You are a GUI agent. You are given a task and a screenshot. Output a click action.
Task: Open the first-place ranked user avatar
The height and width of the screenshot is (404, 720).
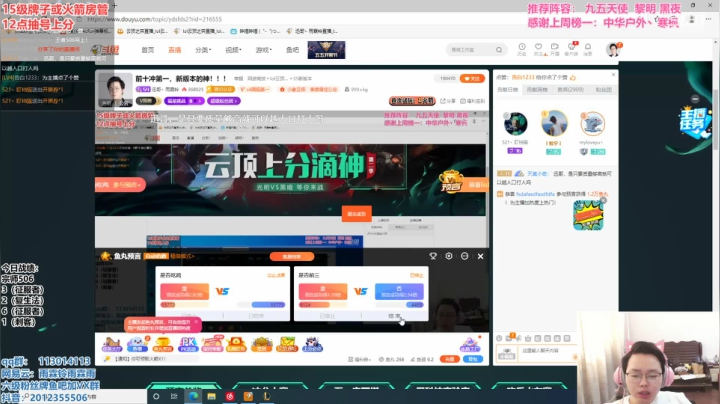click(554, 123)
